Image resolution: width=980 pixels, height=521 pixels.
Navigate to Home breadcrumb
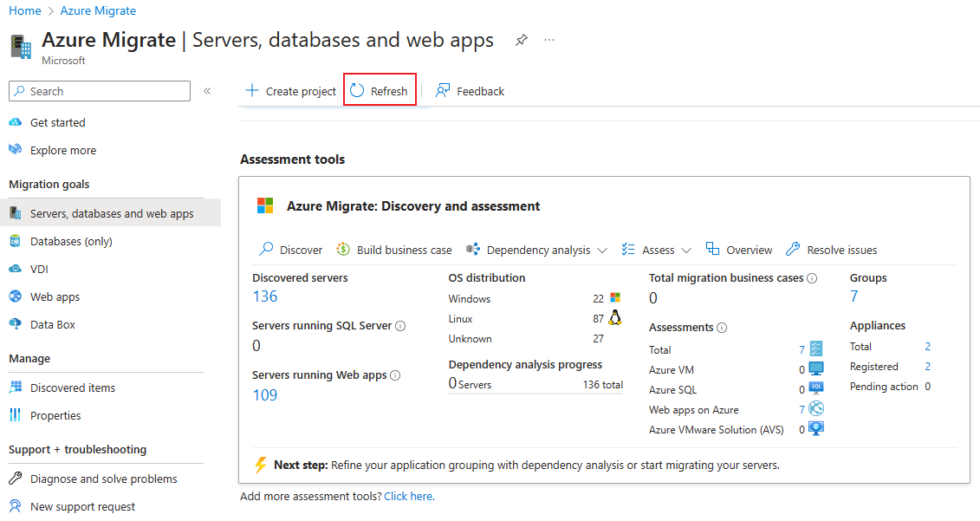coord(25,10)
